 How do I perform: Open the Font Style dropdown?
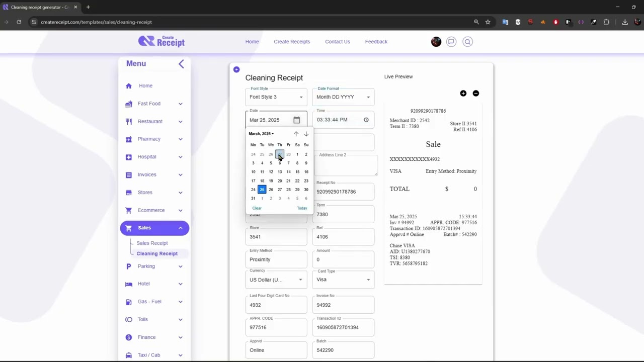tap(276, 97)
